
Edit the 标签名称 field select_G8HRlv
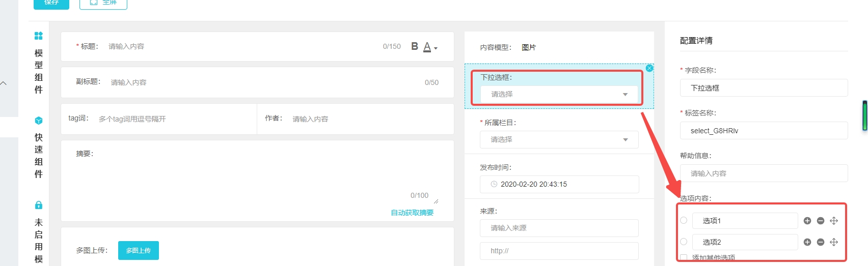click(764, 131)
